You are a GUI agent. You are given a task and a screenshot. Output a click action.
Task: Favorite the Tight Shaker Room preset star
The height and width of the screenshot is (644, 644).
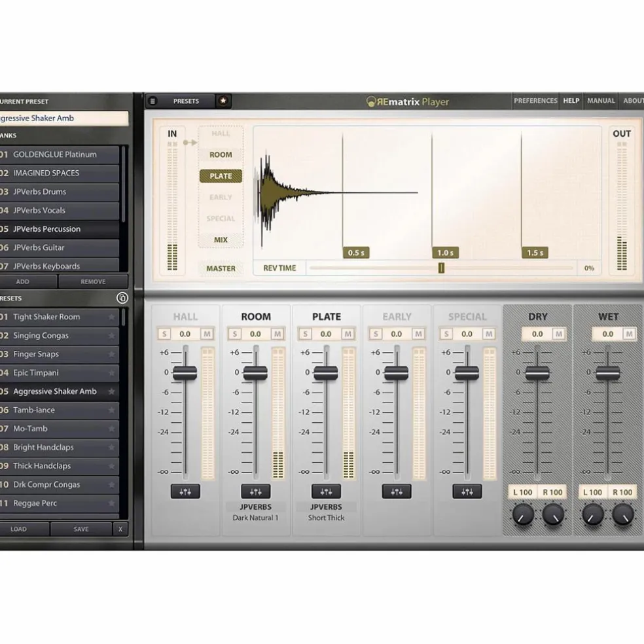pyautogui.click(x=111, y=317)
